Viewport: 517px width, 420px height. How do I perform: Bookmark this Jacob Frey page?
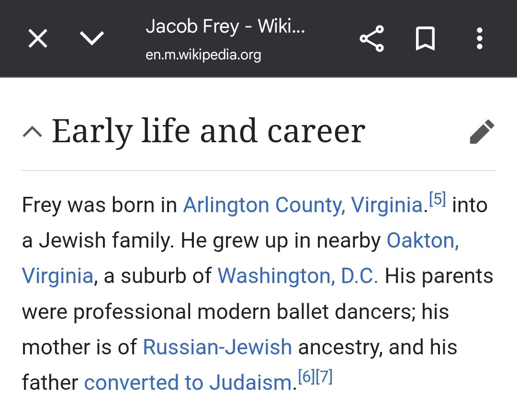tap(426, 39)
